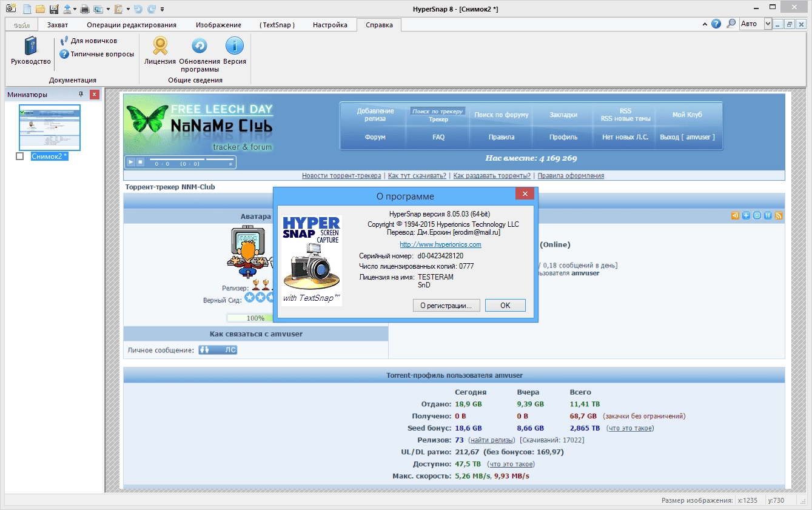The image size is (812, 510).
Task: Check for Обновления программы updates
Action: (x=200, y=55)
